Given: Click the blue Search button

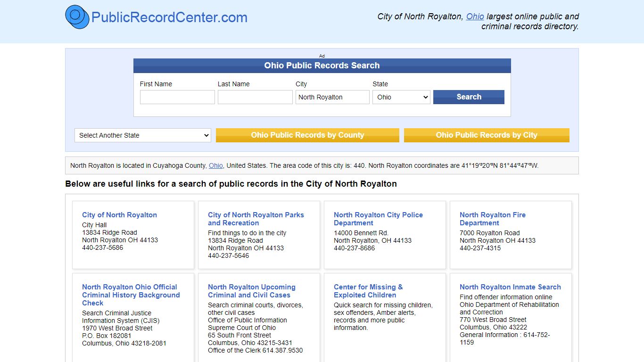Looking at the screenshot, I should (469, 97).
